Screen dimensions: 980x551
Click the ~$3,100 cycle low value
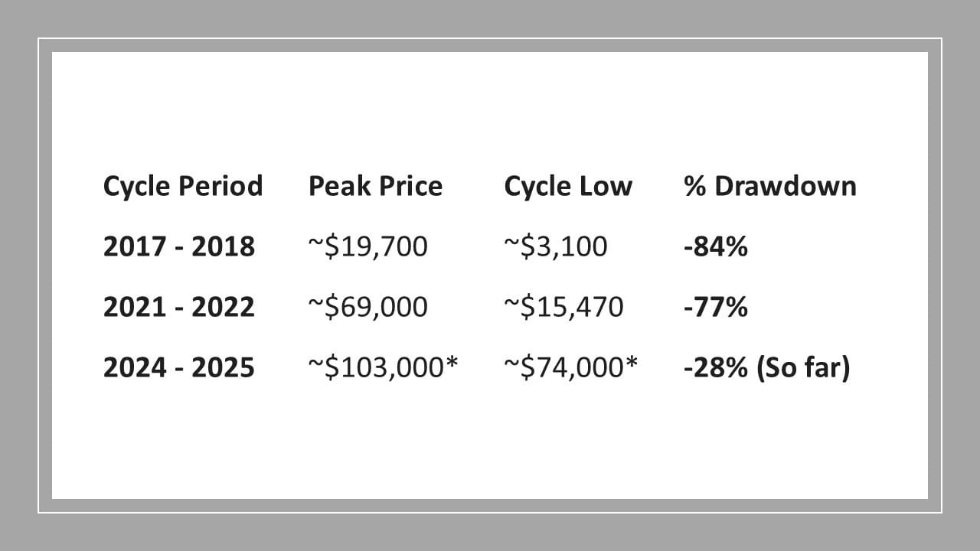pos(556,246)
